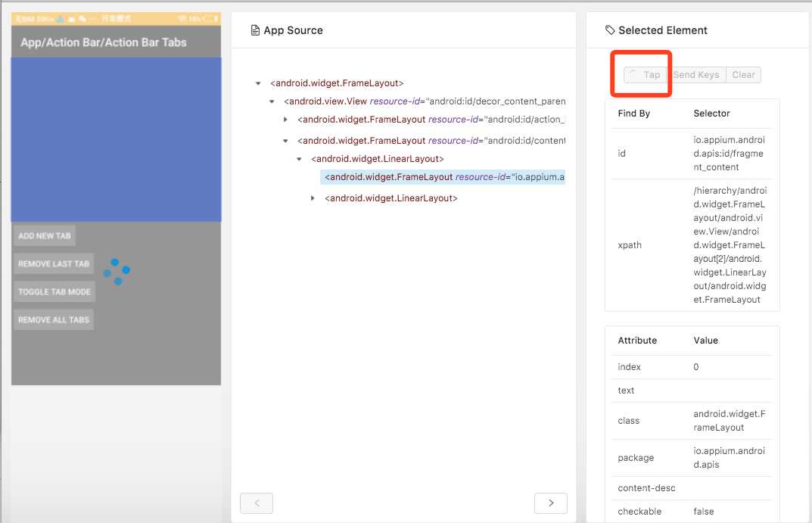Select the android.view.View tree row
The image size is (812, 523).
[425, 101]
